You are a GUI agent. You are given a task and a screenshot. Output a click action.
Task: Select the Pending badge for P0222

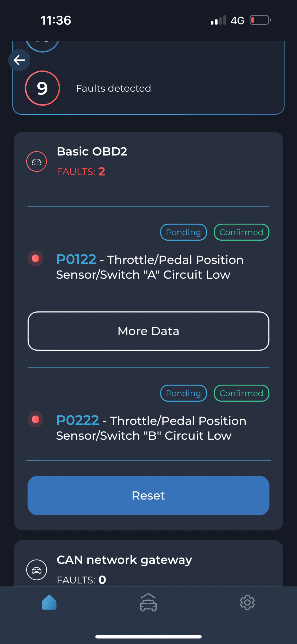[184, 393]
